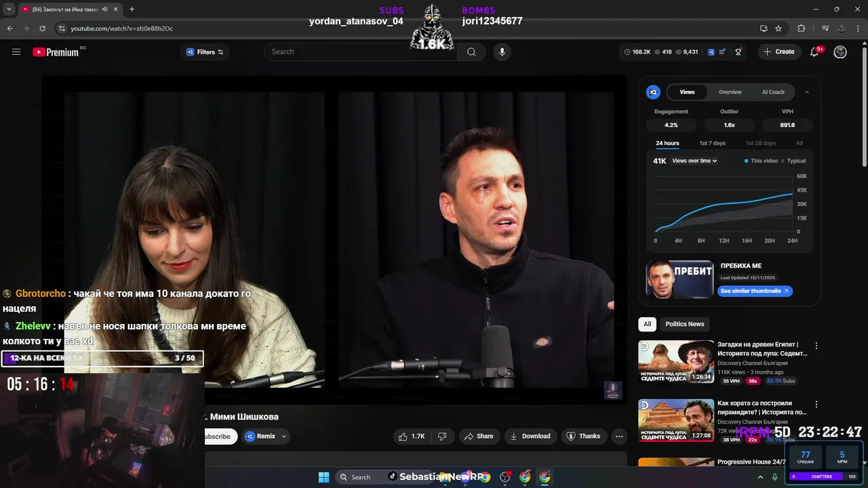868x488 pixels.
Task: Start voice search with microphone icon
Action: coord(502,52)
